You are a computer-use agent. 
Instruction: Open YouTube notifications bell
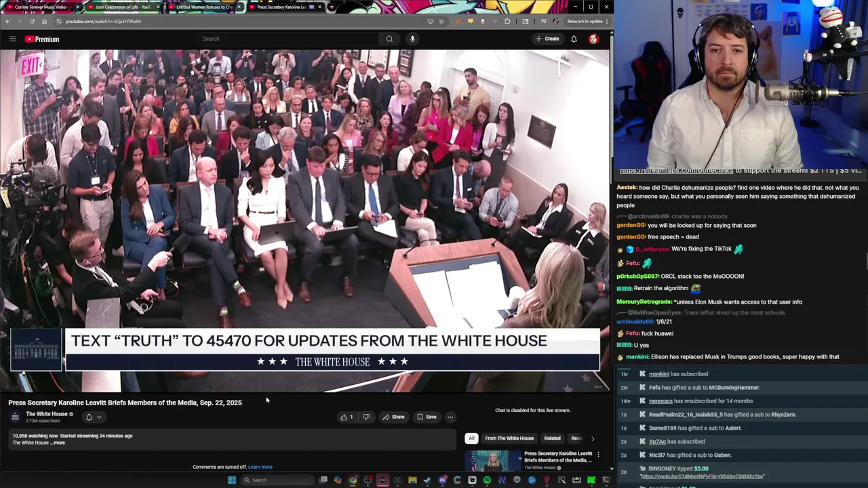point(574,39)
